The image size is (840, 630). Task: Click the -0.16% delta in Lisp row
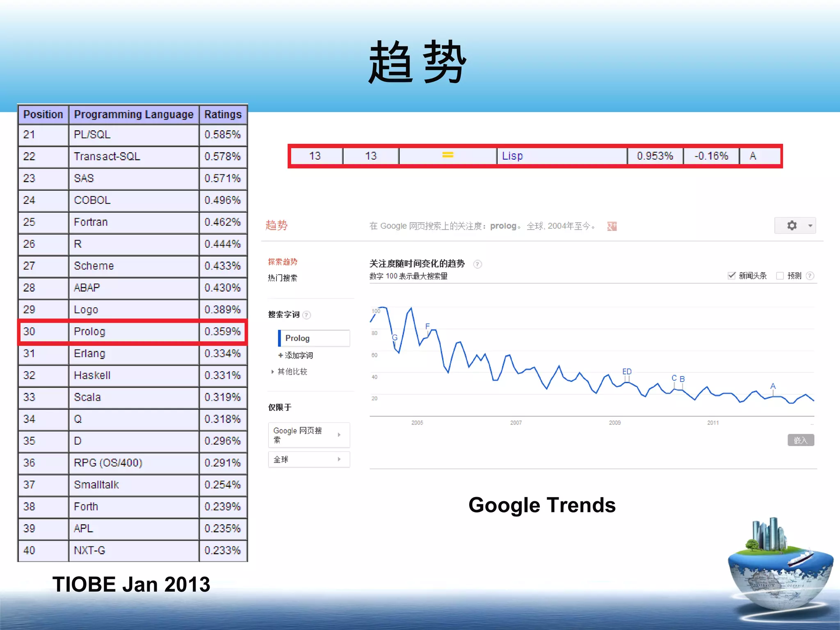711,156
